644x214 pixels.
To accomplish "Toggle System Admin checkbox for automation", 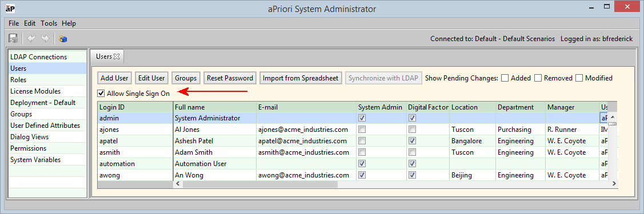I will tap(362, 164).
